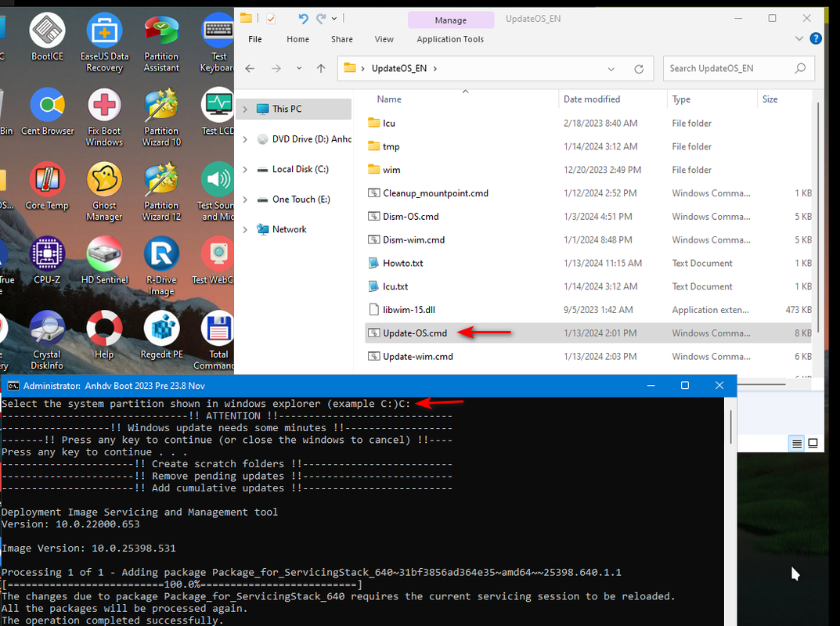Open address bar history dropdown
Viewport: 840px width, 626px height.
[611, 69]
